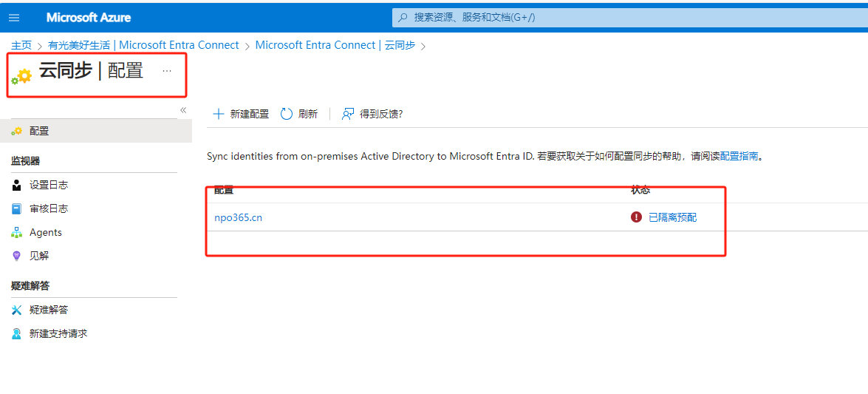The width and height of the screenshot is (868, 394).
Task: Click the 云同步 gear icon in title
Action: (x=21, y=76)
